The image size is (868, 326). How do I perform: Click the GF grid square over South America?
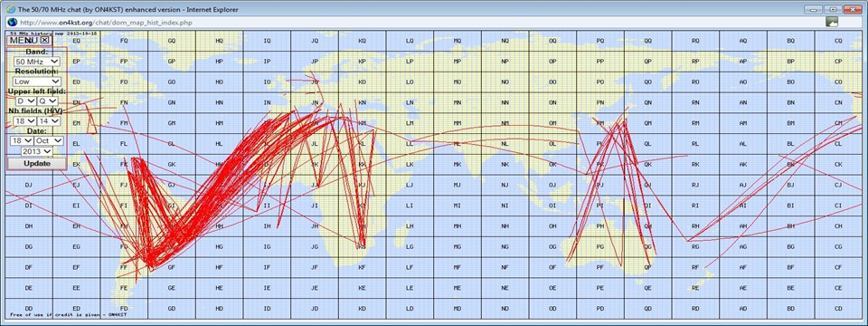pos(172,267)
